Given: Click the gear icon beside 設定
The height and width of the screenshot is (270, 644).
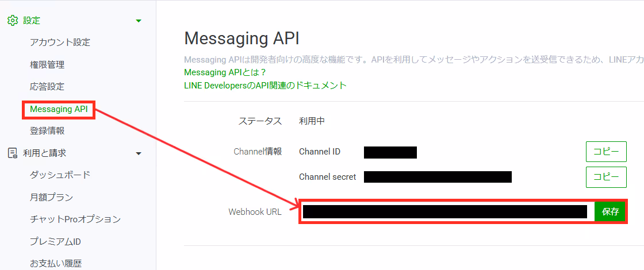Looking at the screenshot, I should point(13,21).
